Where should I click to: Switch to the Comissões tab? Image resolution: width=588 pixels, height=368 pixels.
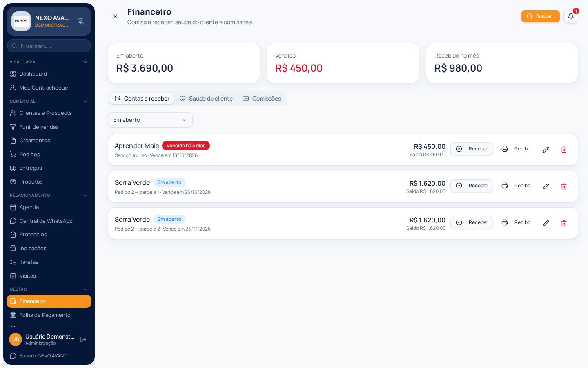coord(262,99)
